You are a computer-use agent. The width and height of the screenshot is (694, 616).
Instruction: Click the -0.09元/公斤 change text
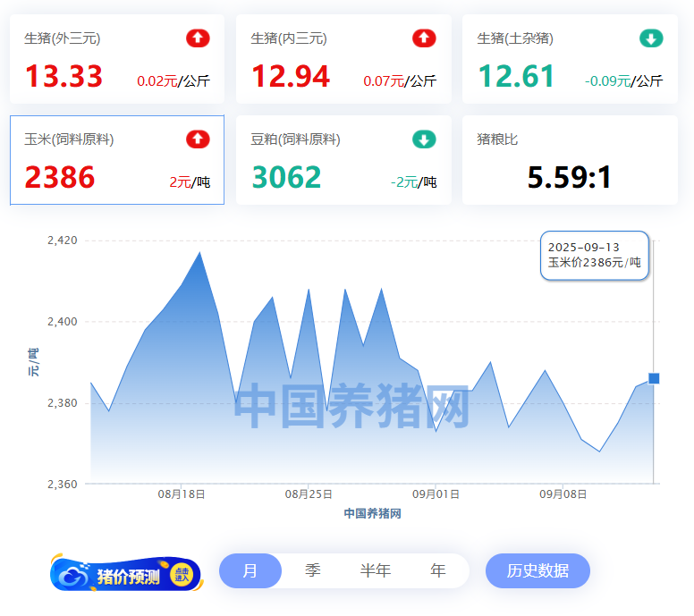(623, 81)
